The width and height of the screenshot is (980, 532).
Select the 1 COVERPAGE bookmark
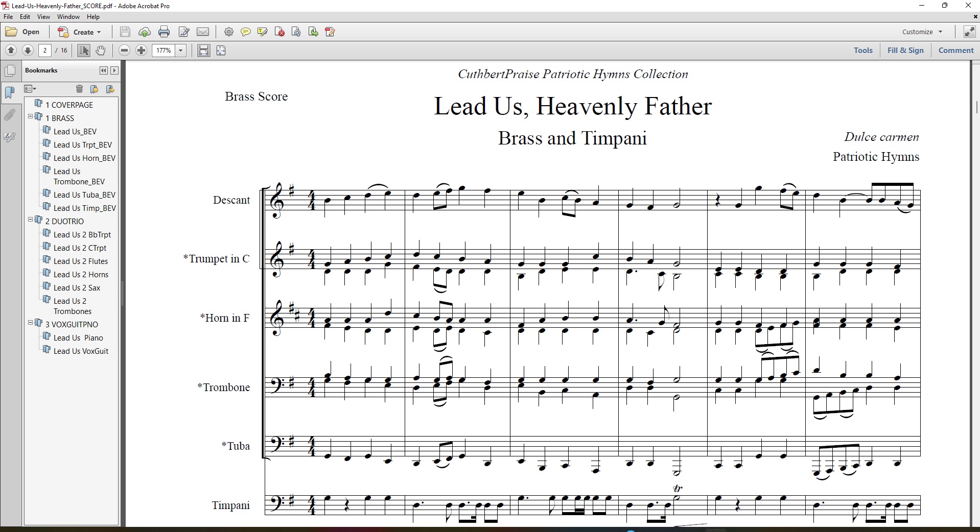point(69,105)
